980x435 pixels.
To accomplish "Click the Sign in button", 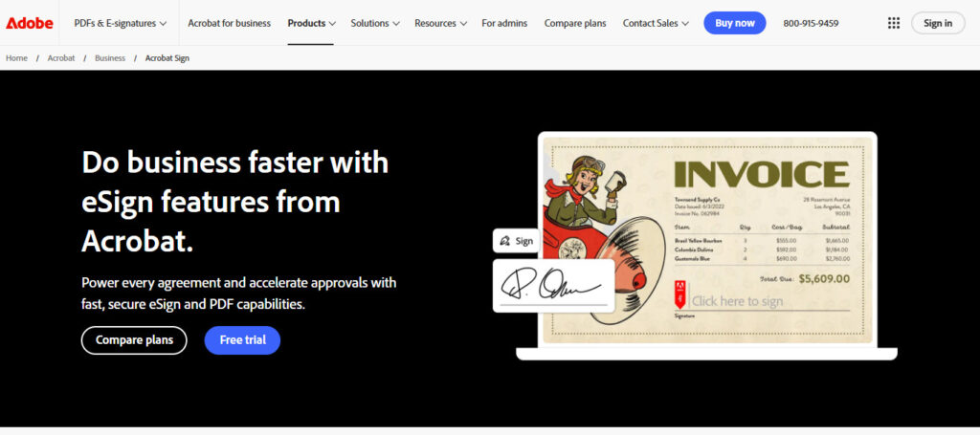I will pos(938,23).
